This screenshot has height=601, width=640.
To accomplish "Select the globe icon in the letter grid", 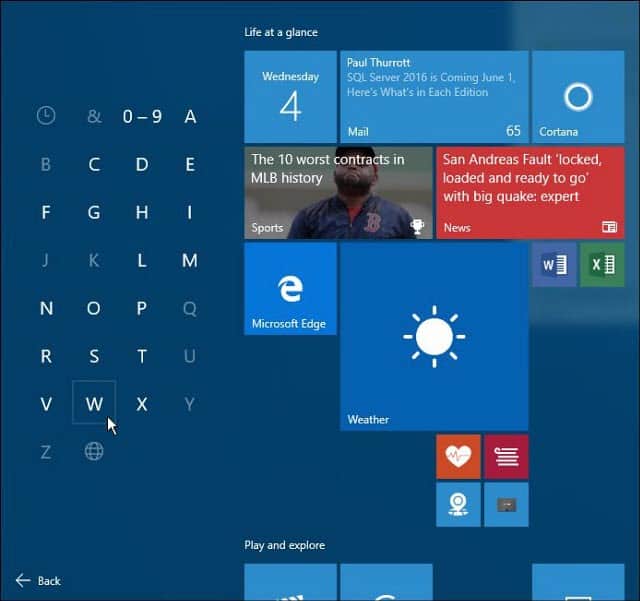I will pos(94,452).
